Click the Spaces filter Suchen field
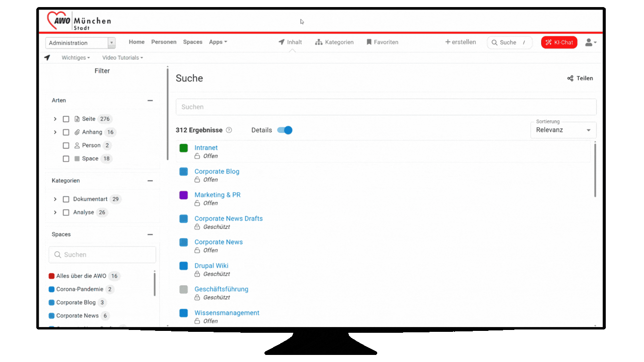The width and height of the screenshot is (644, 362). [102, 255]
